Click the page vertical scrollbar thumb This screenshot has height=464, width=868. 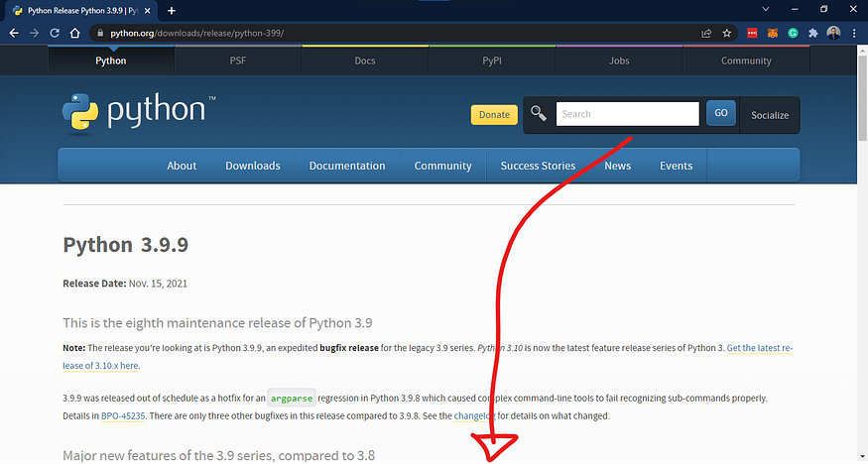(862, 97)
